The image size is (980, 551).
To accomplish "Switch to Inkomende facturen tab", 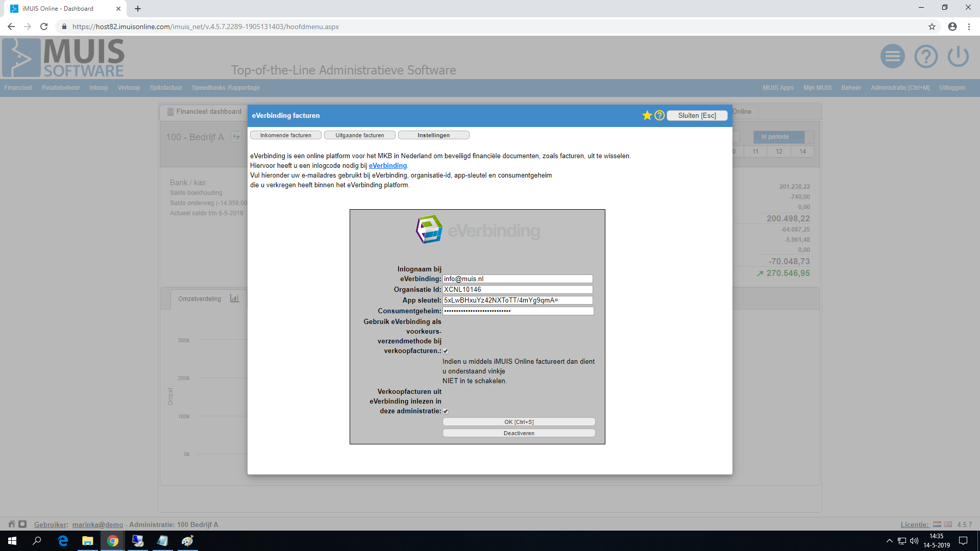I will point(285,135).
